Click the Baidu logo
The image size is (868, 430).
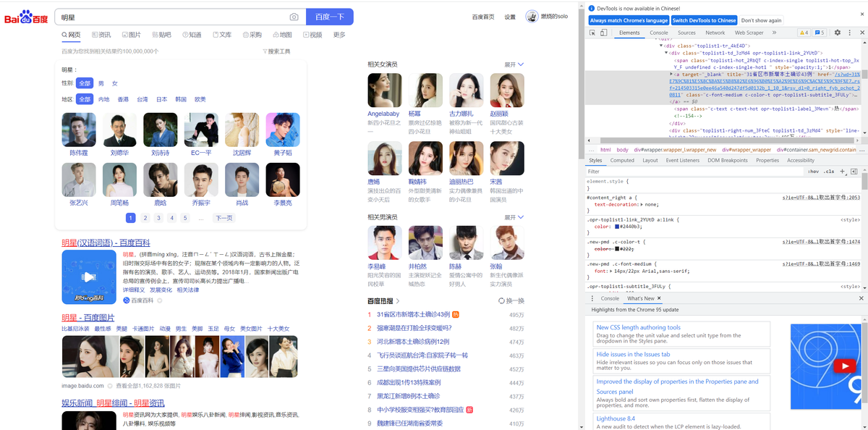pos(27,17)
